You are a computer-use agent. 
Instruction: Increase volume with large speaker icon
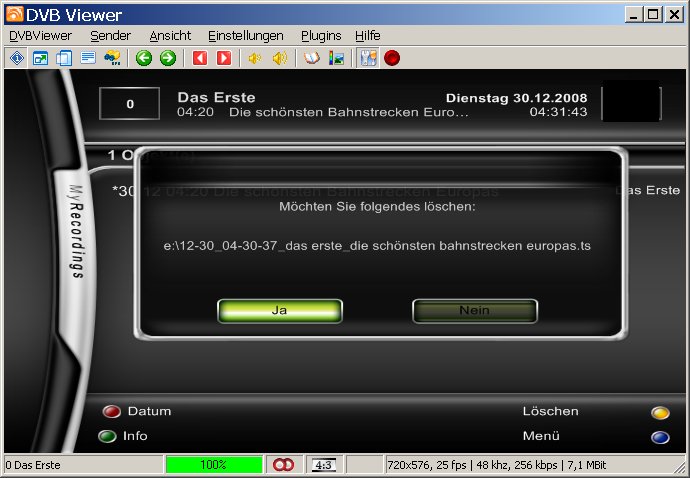pyautogui.click(x=280, y=58)
